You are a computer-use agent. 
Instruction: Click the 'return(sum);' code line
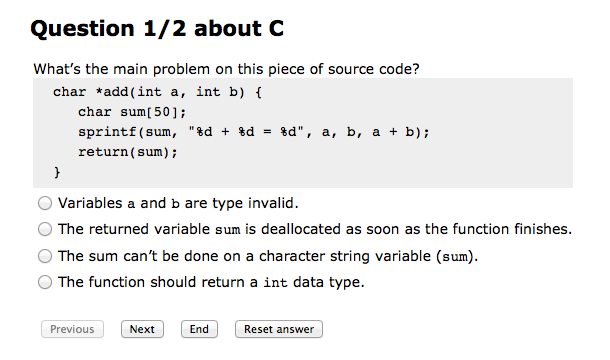128,152
